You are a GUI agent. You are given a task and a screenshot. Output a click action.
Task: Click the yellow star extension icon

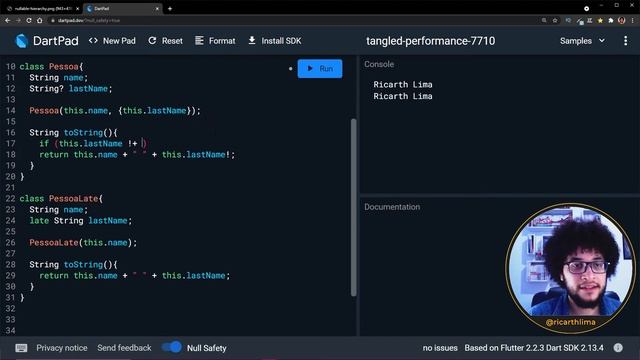(600, 20)
